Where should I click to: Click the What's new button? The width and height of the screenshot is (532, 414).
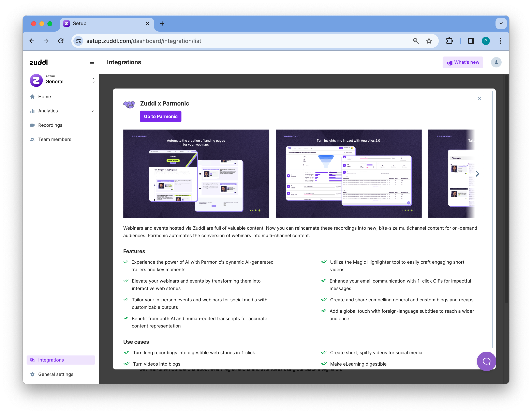click(463, 62)
